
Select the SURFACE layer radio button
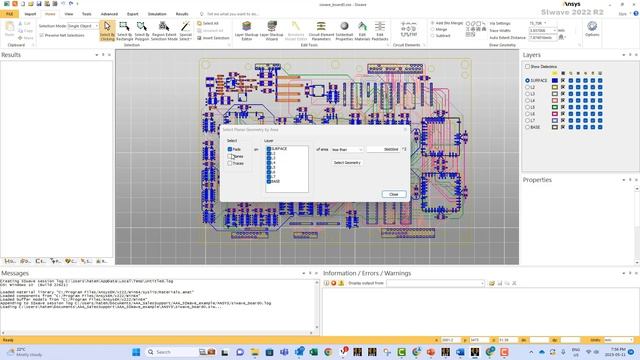527,81
